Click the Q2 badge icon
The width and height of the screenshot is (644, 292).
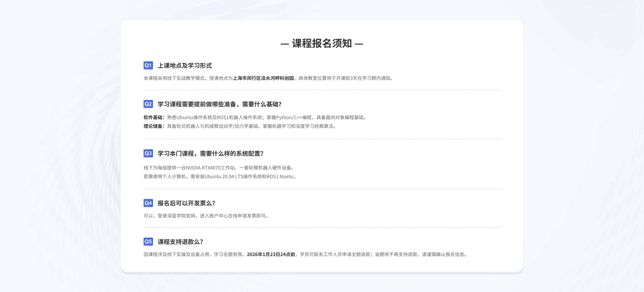[148, 104]
